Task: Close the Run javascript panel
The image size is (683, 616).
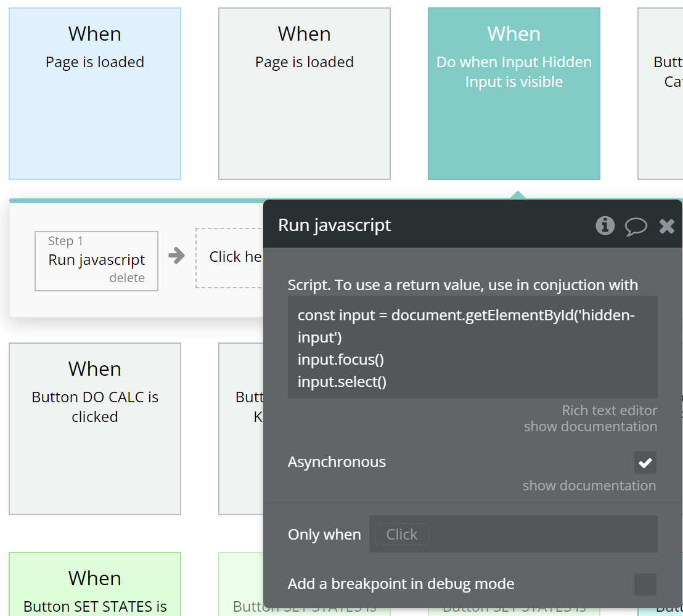Action: pyautogui.click(x=666, y=226)
